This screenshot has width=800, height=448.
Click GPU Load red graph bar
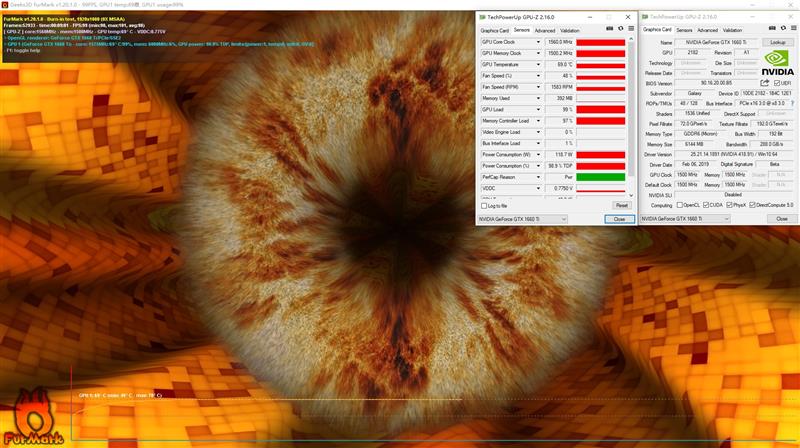tap(601, 109)
